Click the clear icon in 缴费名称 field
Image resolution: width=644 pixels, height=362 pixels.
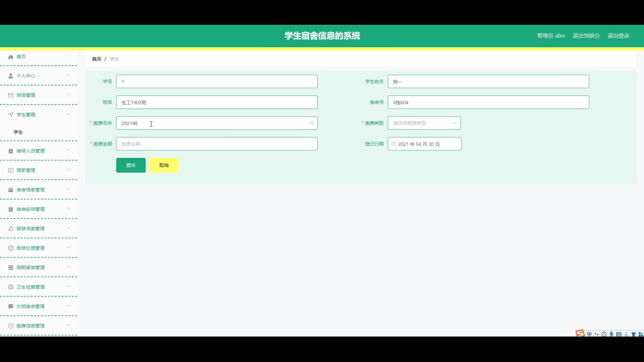[x=312, y=123]
